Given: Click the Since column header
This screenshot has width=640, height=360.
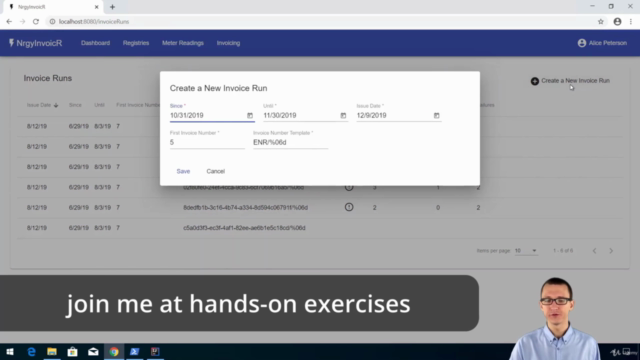Looking at the screenshot, I should [75, 105].
